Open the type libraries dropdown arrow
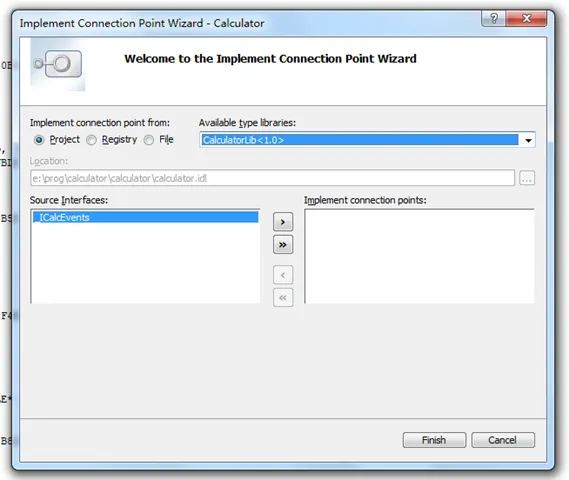 coord(528,140)
